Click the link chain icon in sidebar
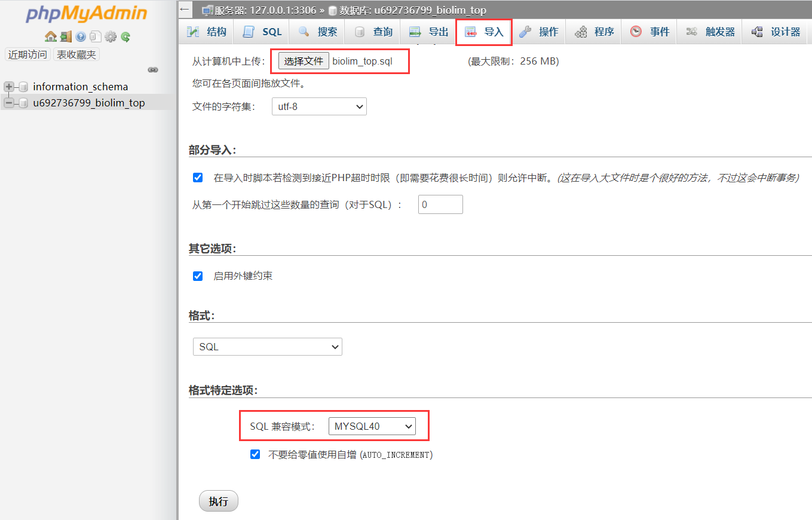The image size is (812, 520). [153, 70]
